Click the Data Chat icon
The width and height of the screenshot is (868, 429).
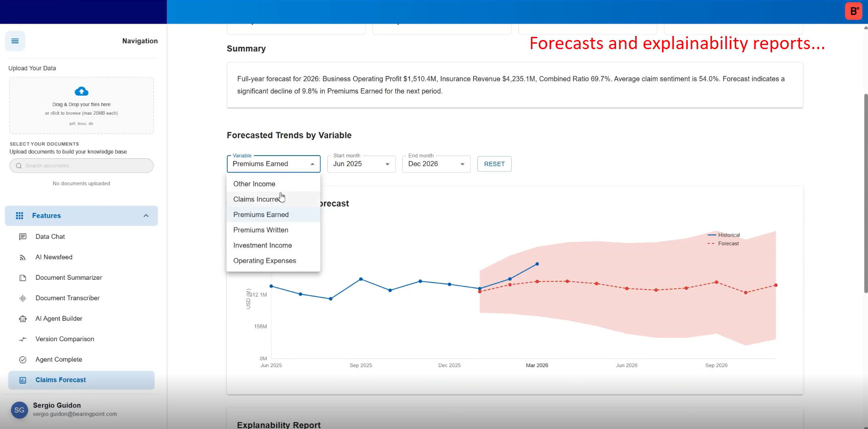tap(23, 237)
